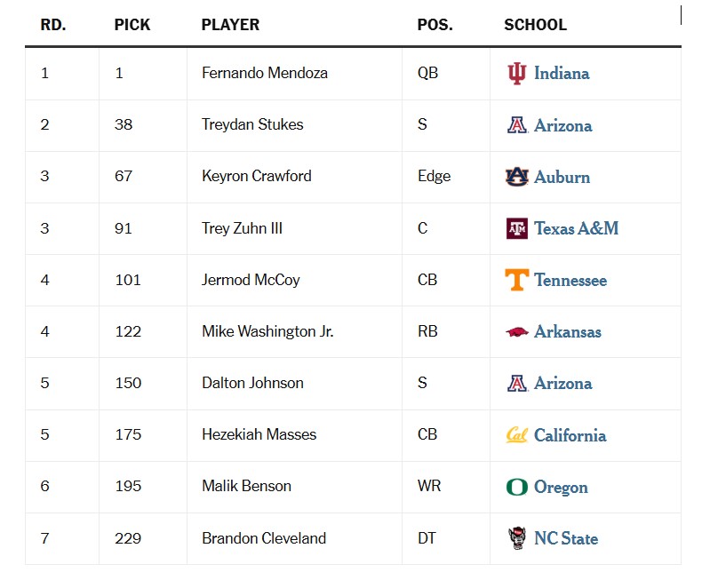This screenshot has width=710, height=588.
Task: Click the Arkansas Razorbacks logo icon
Action: coord(516,332)
